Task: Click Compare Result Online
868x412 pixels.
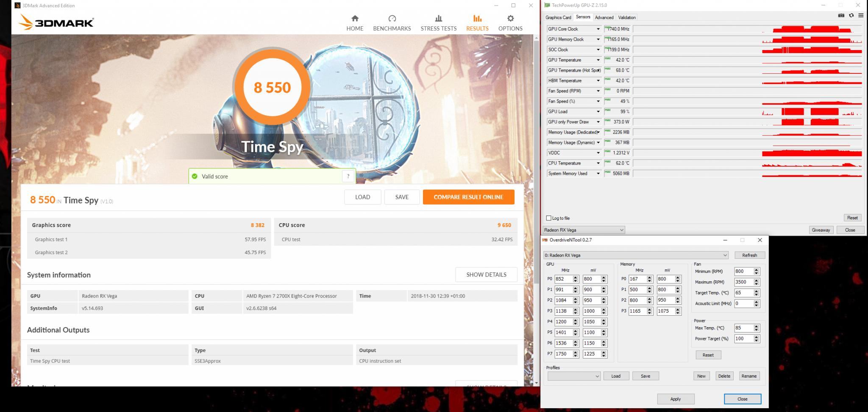Action: point(468,197)
